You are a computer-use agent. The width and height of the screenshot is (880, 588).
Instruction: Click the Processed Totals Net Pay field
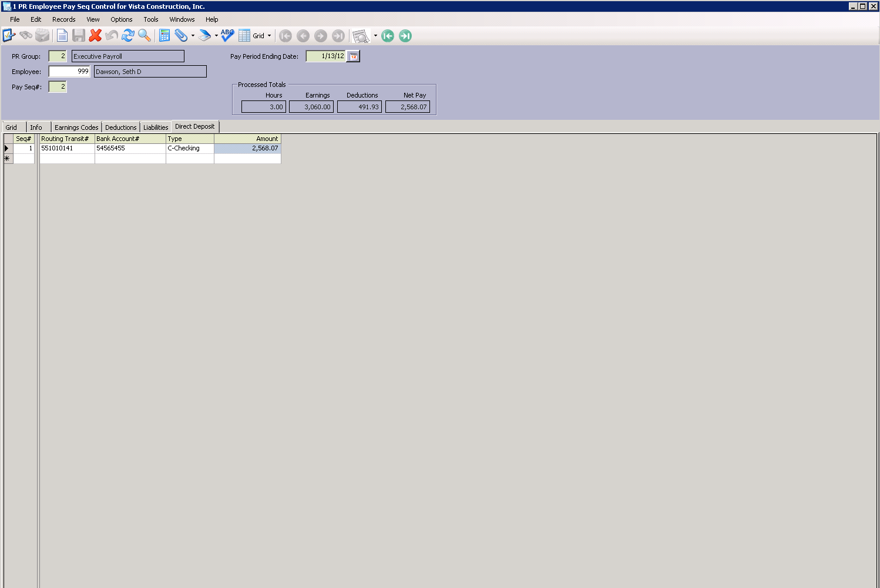[x=408, y=107]
